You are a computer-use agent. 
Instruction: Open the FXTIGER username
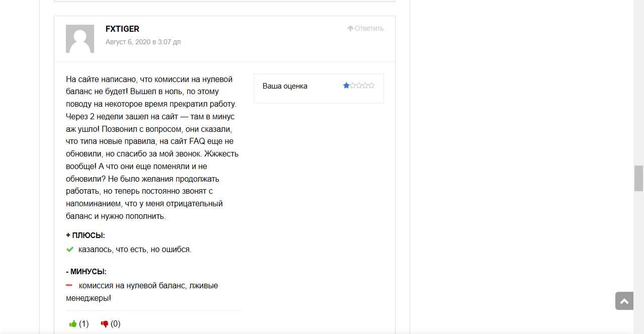click(122, 29)
